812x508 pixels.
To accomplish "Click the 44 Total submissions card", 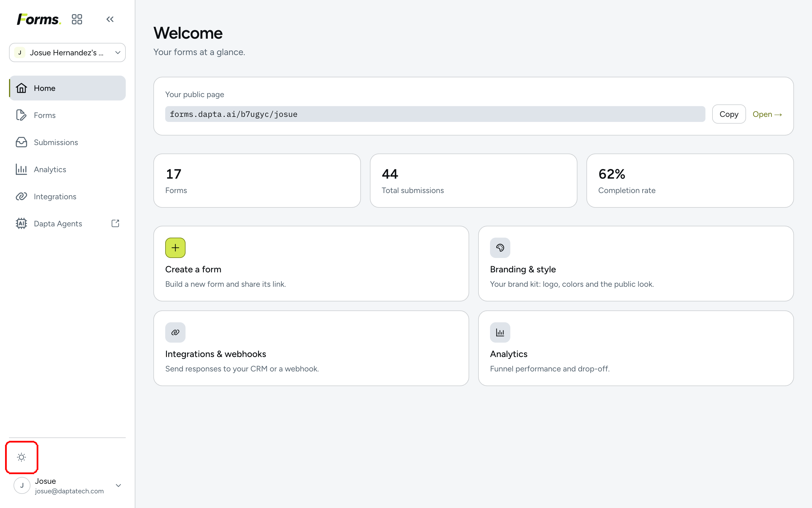I will click(x=473, y=181).
